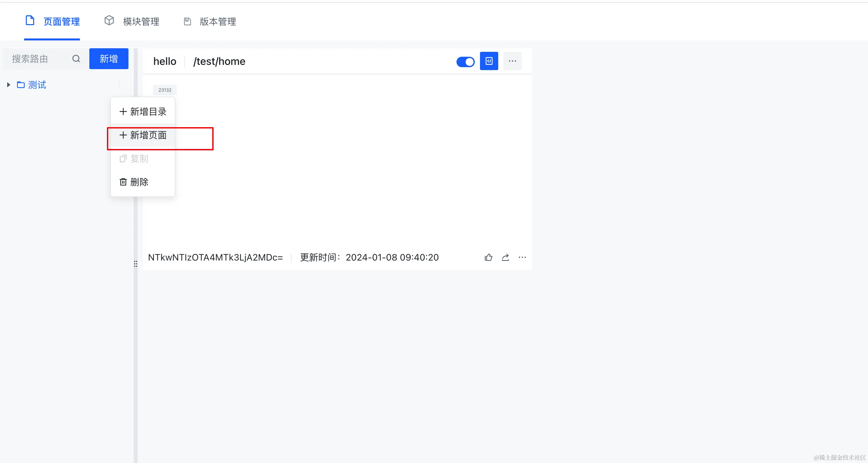
Task: Click the 测试 folder icon
Action: (x=21, y=84)
